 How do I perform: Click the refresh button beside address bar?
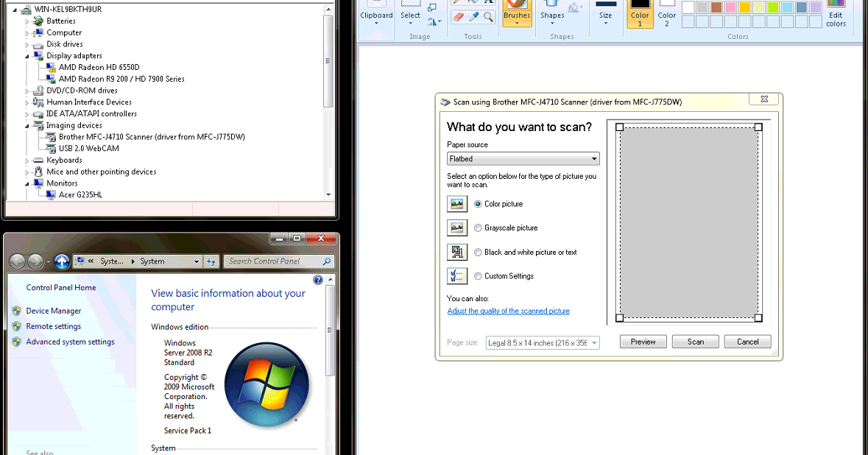click(211, 261)
